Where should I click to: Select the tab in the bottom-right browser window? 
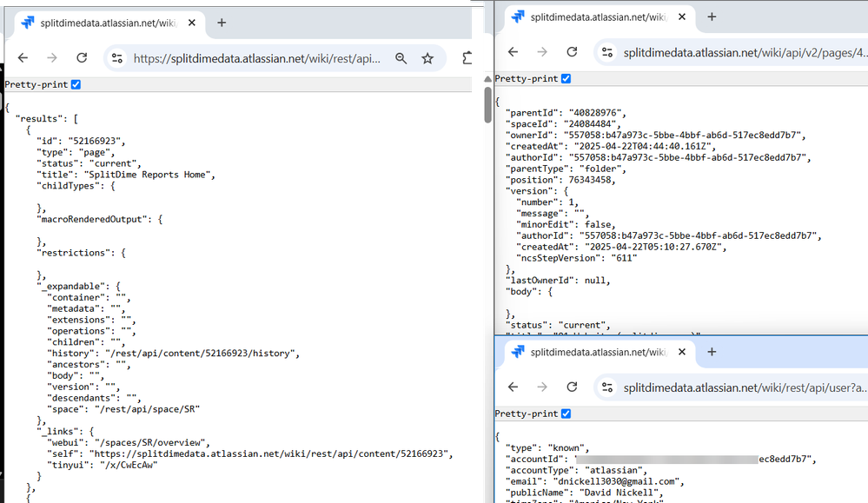[608, 353]
